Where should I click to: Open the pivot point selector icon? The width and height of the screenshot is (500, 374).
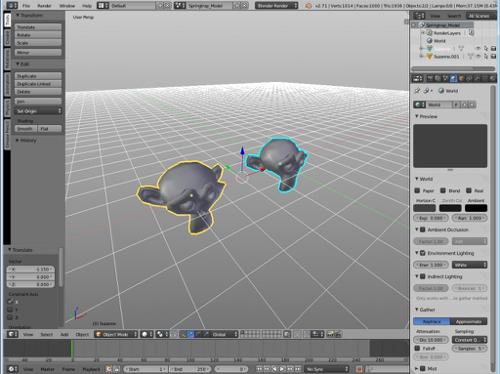coord(162,334)
